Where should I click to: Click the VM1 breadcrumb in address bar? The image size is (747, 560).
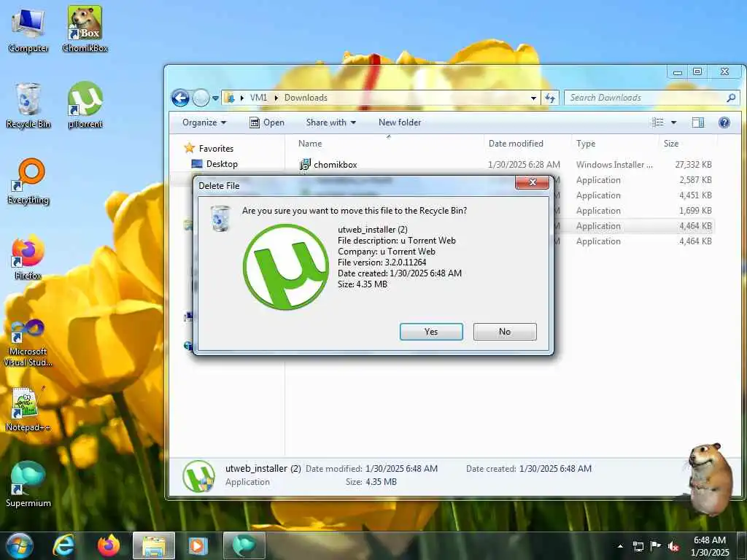tap(258, 98)
